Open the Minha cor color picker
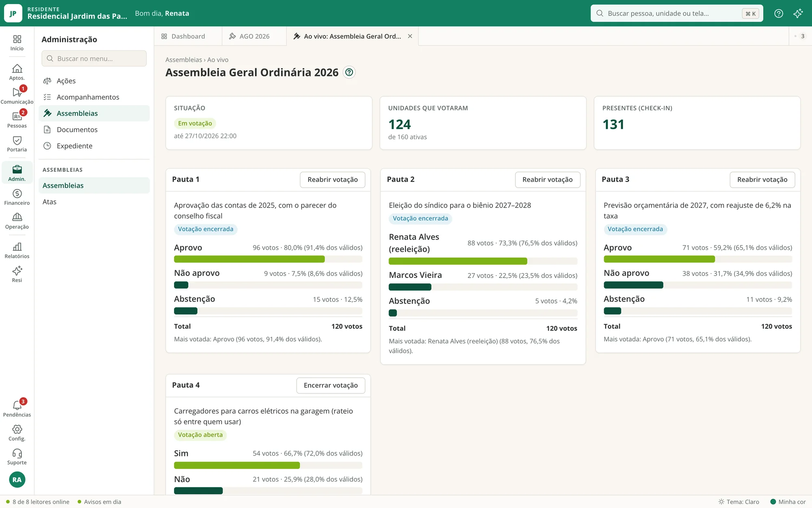The height and width of the screenshot is (508, 812). pos(788,502)
